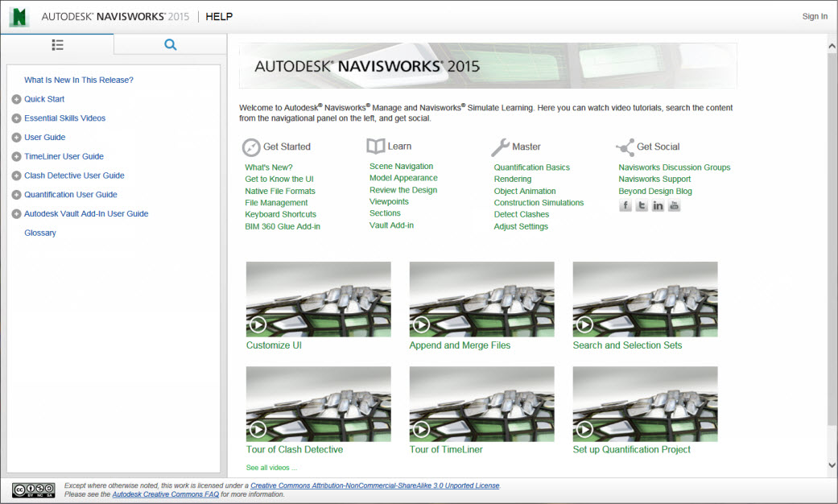This screenshot has width=838, height=504.
Task: Click Sign In link
Action: coord(815,17)
